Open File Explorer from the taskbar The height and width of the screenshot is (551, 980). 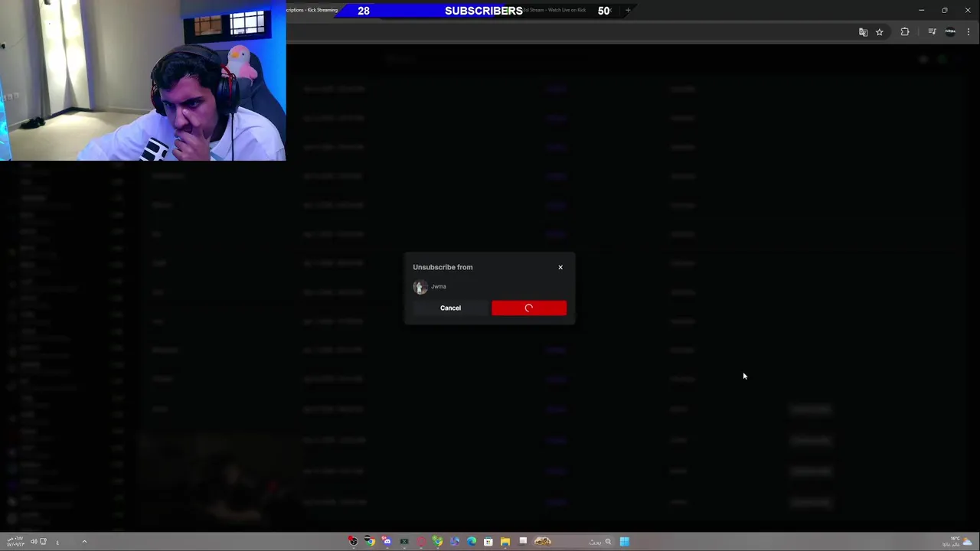[505, 542]
